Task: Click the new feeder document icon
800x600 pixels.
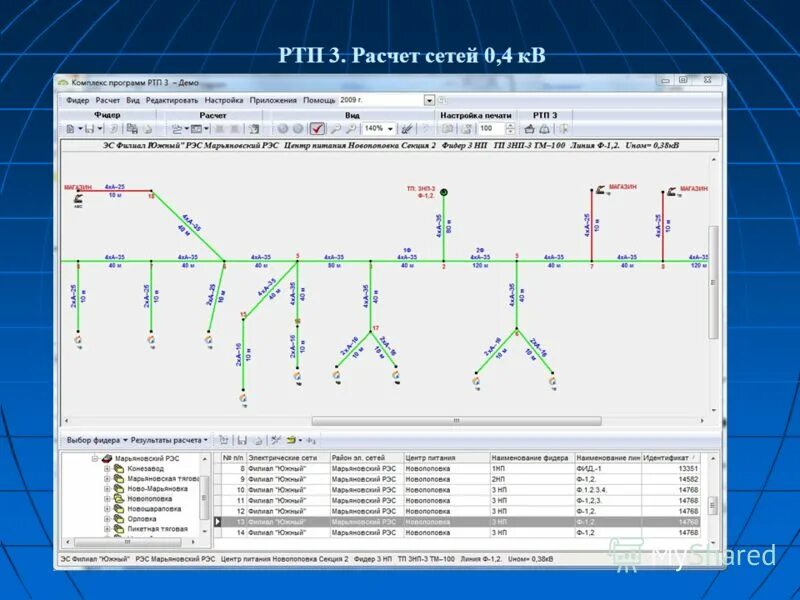Action: (70, 129)
